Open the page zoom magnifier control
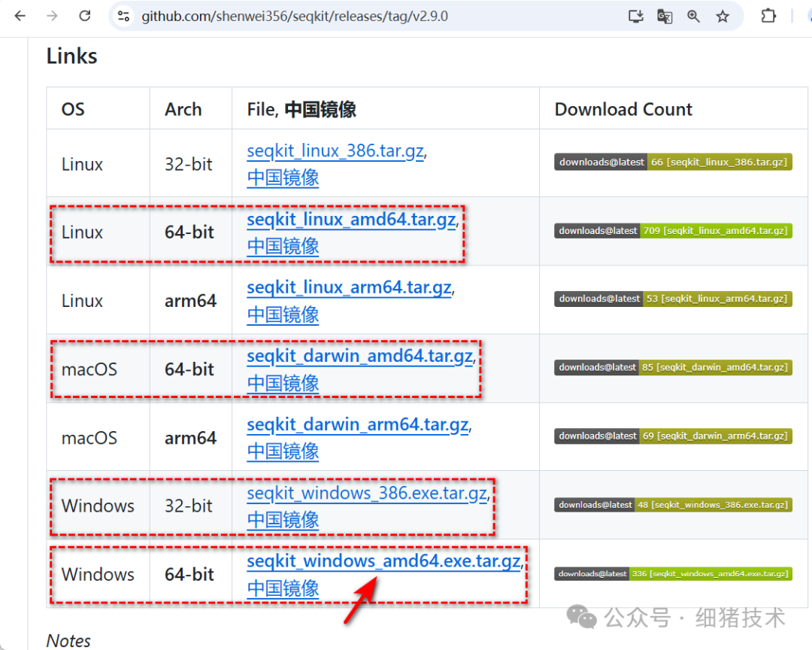The height and width of the screenshot is (650, 812). click(x=693, y=16)
